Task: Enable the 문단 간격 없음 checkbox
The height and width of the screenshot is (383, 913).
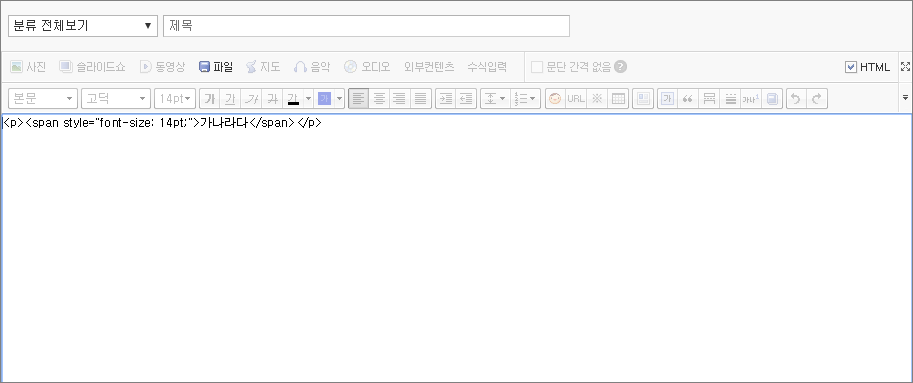Action: 537,67
